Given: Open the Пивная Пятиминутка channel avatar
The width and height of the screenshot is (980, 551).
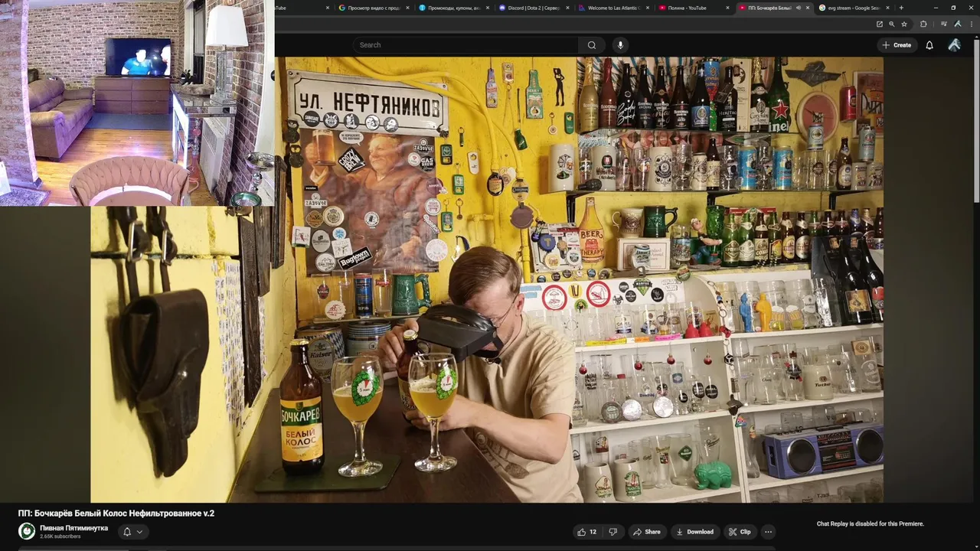Looking at the screenshot, I should click(x=27, y=531).
